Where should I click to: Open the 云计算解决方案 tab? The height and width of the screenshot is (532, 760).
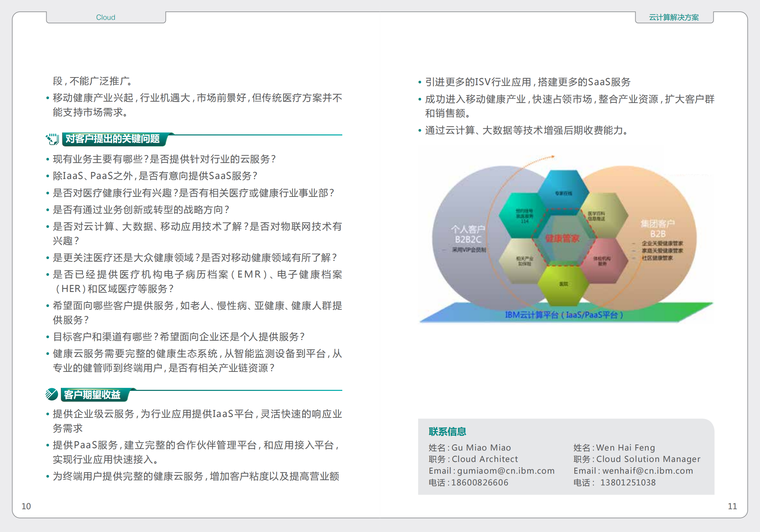tap(674, 17)
